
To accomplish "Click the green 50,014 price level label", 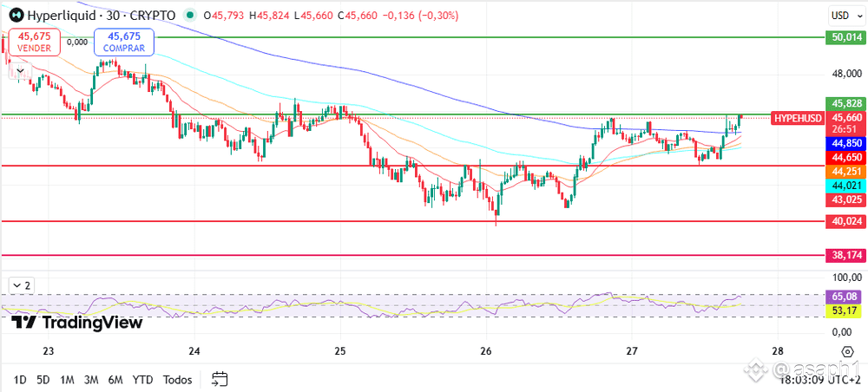I will coord(845,37).
